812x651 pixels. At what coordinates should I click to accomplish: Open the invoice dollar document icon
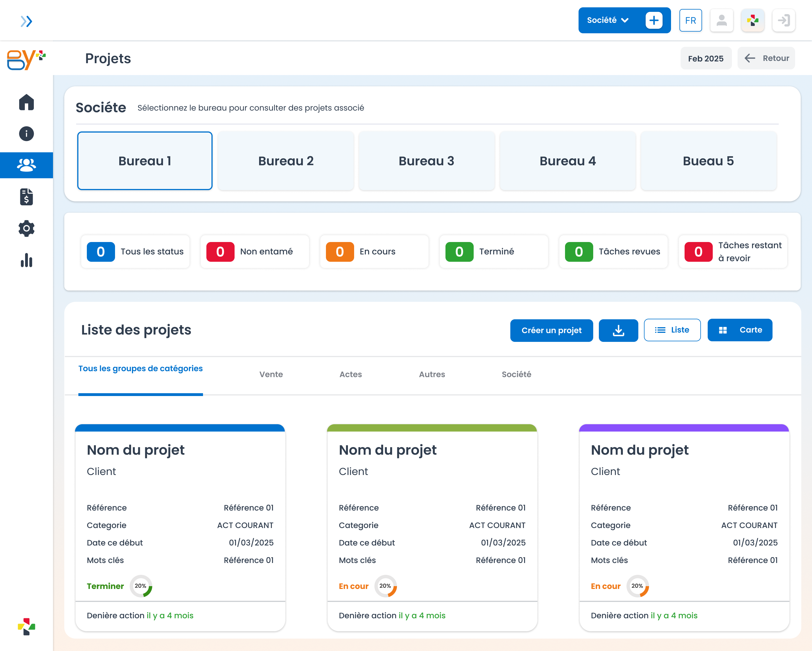(x=27, y=197)
